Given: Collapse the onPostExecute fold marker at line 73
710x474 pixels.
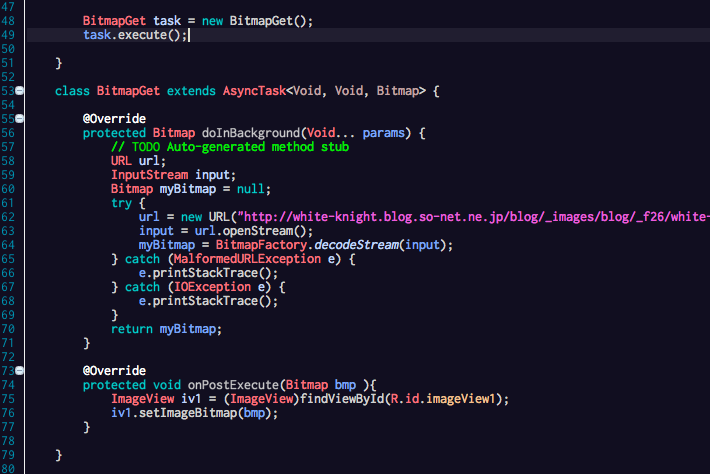Looking at the screenshot, I should pos(19,371).
